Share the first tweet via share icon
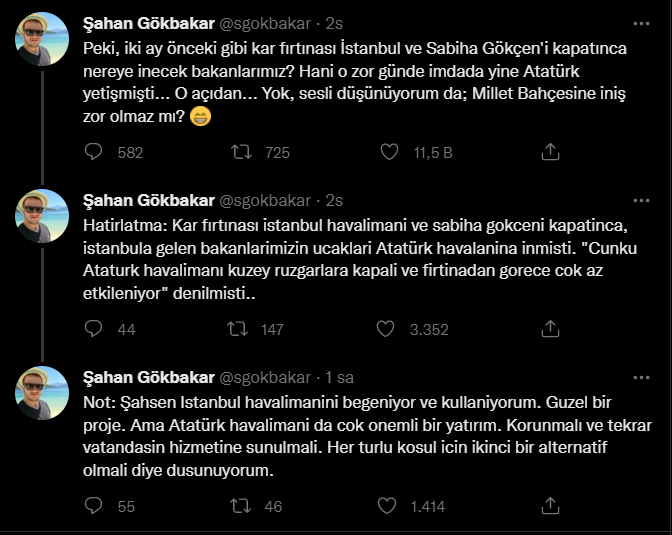This screenshot has height=535, width=672. click(x=549, y=152)
